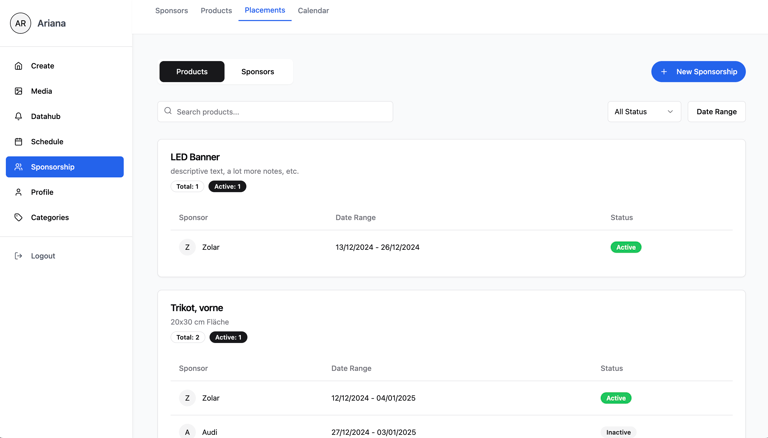Screen dimensions: 768x438
Task: Open Schedule from the sidebar
Action: (x=65, y=142)
